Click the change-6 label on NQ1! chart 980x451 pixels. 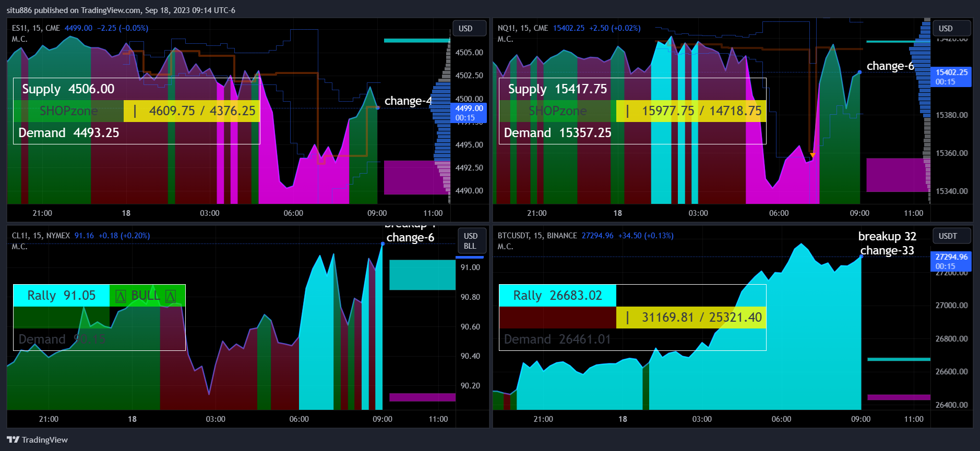(890, 66)
